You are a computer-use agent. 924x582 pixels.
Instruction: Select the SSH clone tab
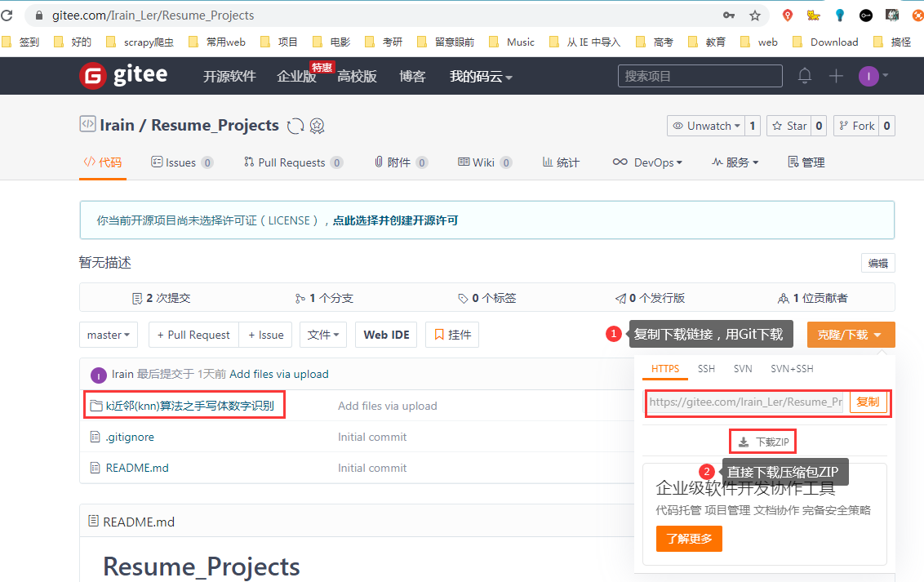[706, 369]
